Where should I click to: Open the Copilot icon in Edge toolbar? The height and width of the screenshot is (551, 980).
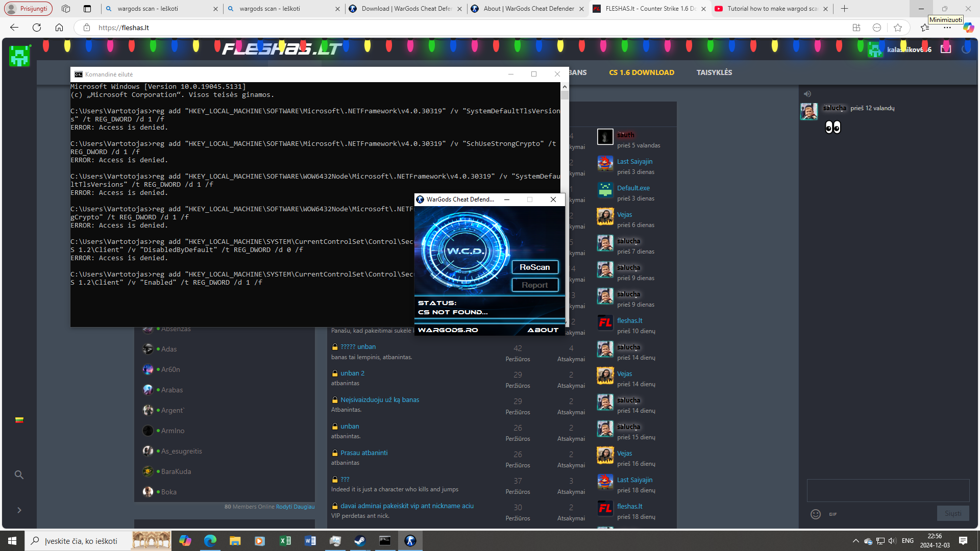(968, 28)
